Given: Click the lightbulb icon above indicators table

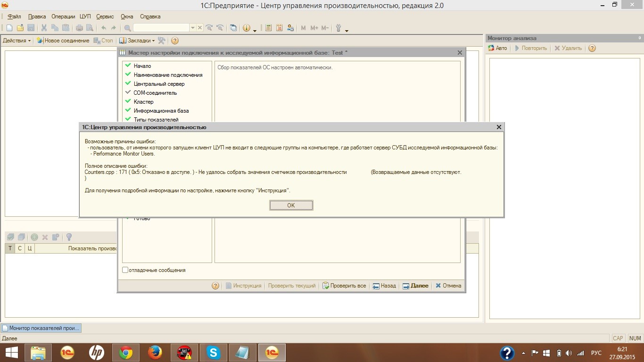Looking at the screenshot, I should 69,237.
